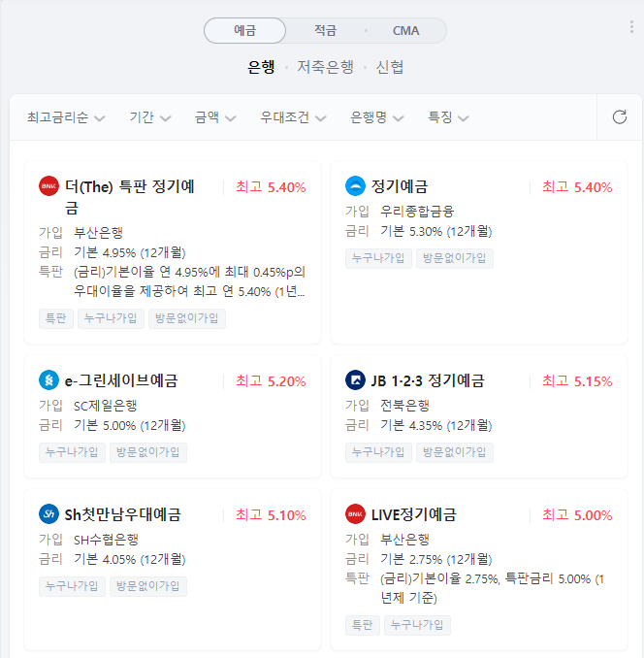644x658 pixels.
Task: Click the Sh수협은행 logo icon
Action: 48,514
